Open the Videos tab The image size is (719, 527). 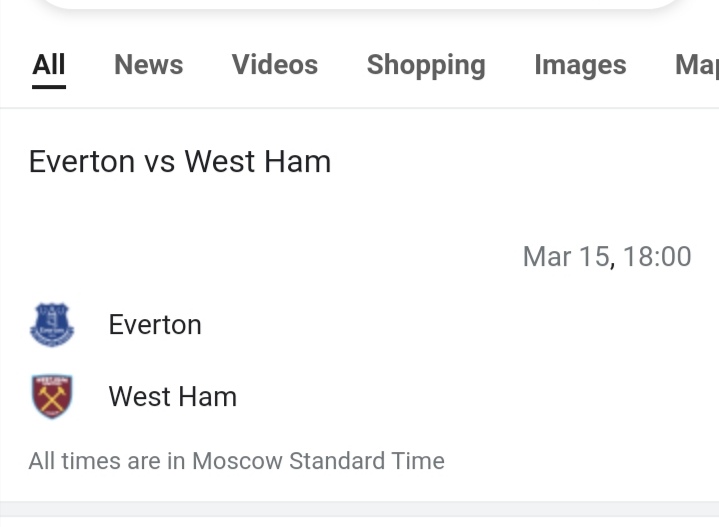275,65
